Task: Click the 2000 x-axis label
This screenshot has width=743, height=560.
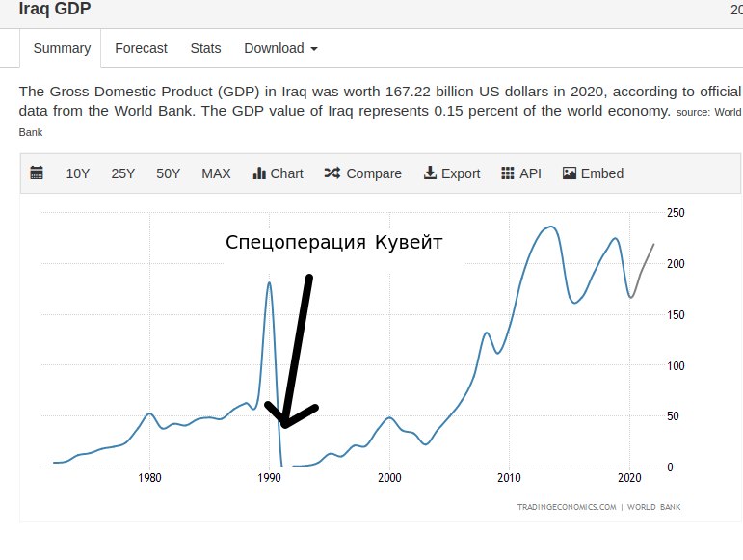Action: coord(389,477)
